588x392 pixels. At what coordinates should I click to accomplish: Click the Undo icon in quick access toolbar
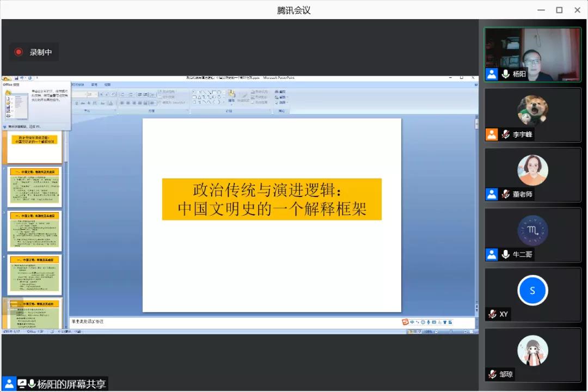click(22, 78)
